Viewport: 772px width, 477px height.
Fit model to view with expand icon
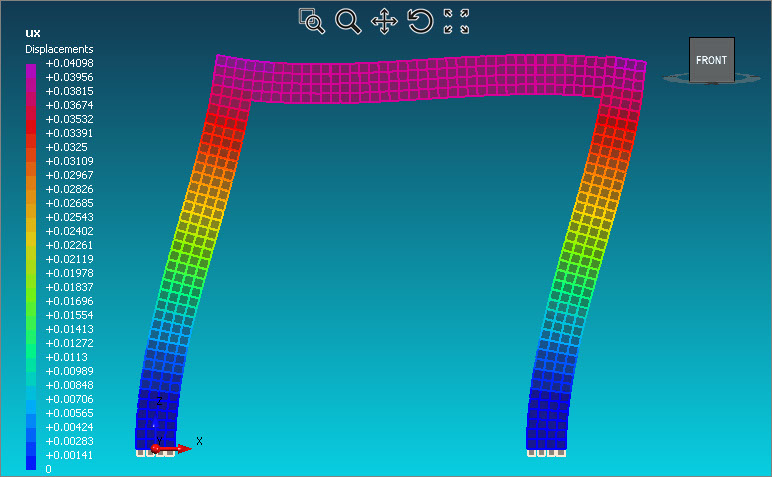(x=456, y=21)
